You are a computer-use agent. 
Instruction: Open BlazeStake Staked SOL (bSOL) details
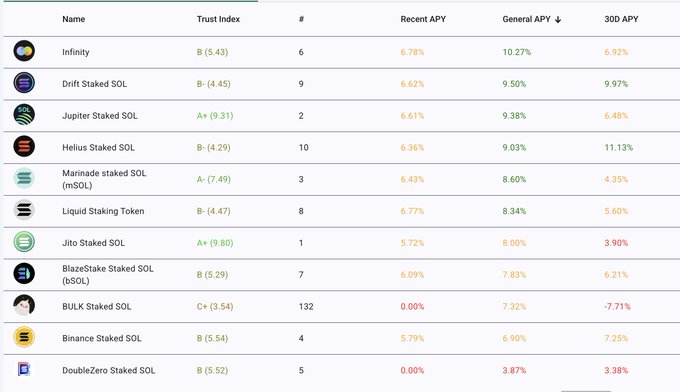108,274
